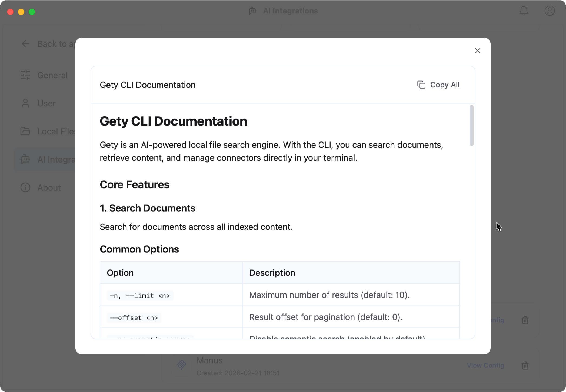Click the User profile icon in sidebar
This screenshot has height=392, width=566.
(25, 103)
